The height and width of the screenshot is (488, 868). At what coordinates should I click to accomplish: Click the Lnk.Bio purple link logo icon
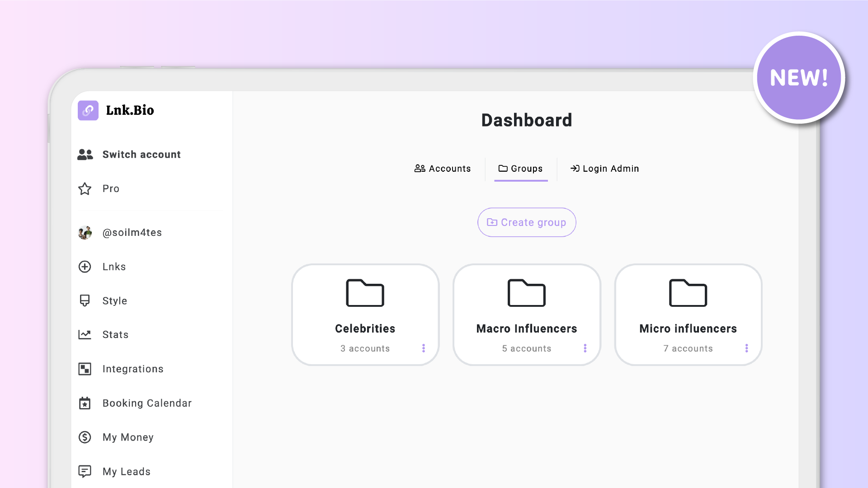point(88,110)
